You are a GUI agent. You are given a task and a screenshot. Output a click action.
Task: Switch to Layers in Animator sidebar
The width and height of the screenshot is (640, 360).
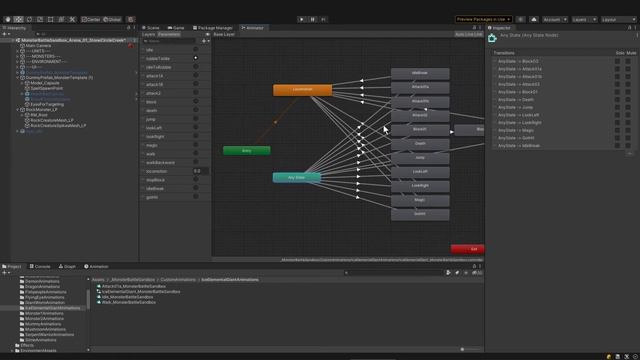point(149,34)
